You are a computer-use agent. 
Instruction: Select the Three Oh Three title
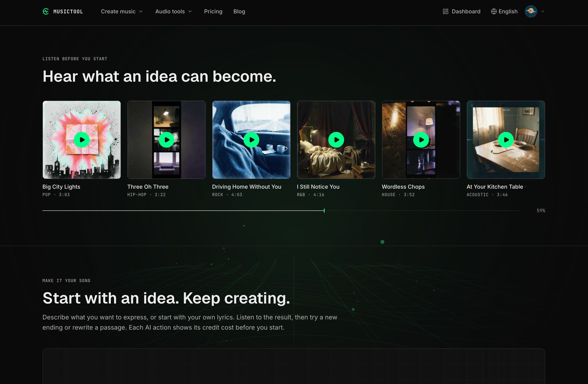tap(148, 187)
